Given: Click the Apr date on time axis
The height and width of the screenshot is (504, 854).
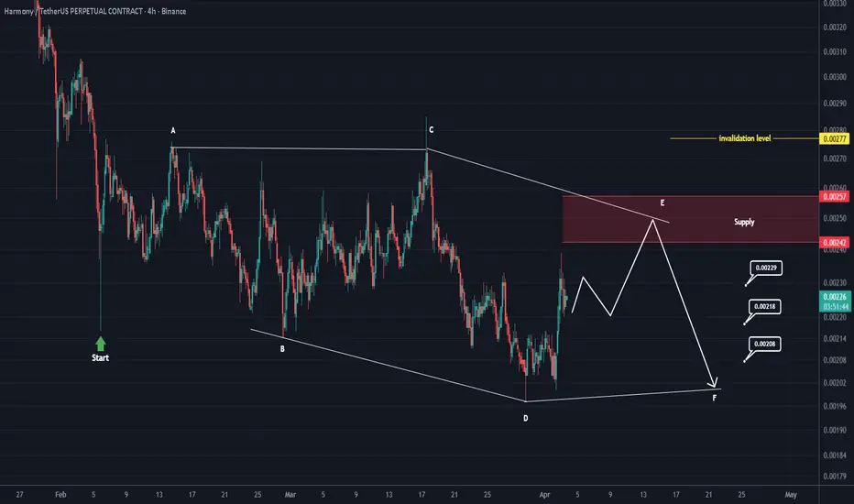Looking at the screenshot, I should (544, 495).
